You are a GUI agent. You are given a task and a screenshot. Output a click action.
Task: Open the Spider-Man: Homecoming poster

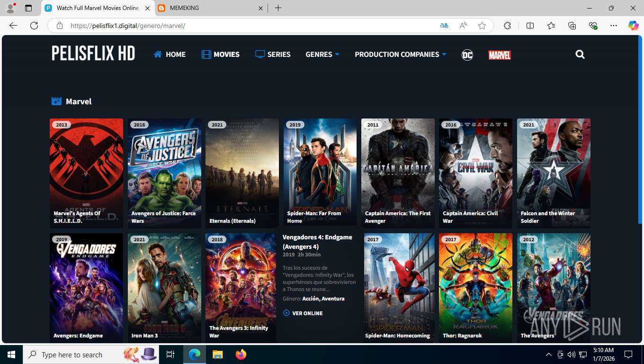tap(399, 288)
